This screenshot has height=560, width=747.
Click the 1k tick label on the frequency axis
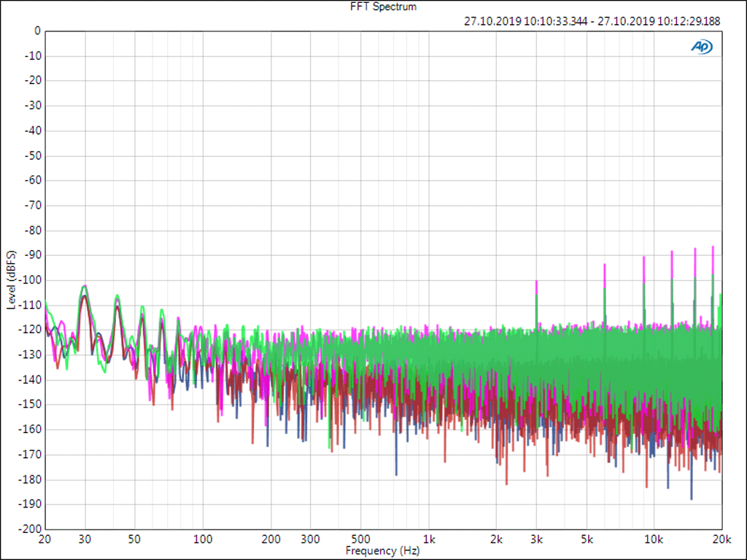click(x=428, y=540)
